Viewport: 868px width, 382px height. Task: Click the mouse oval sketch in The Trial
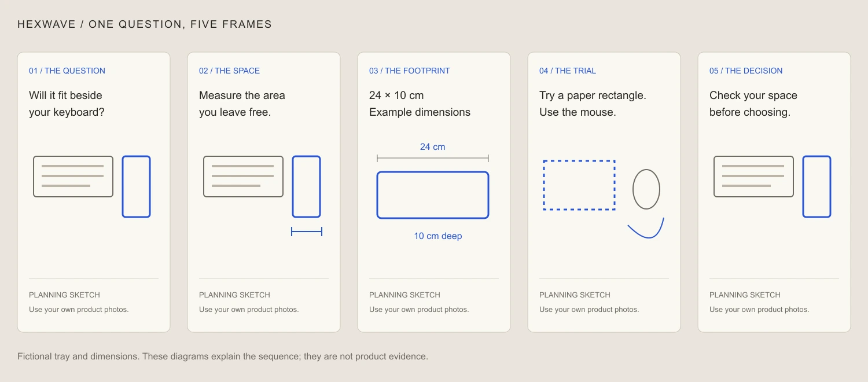(x=646, y=189)
